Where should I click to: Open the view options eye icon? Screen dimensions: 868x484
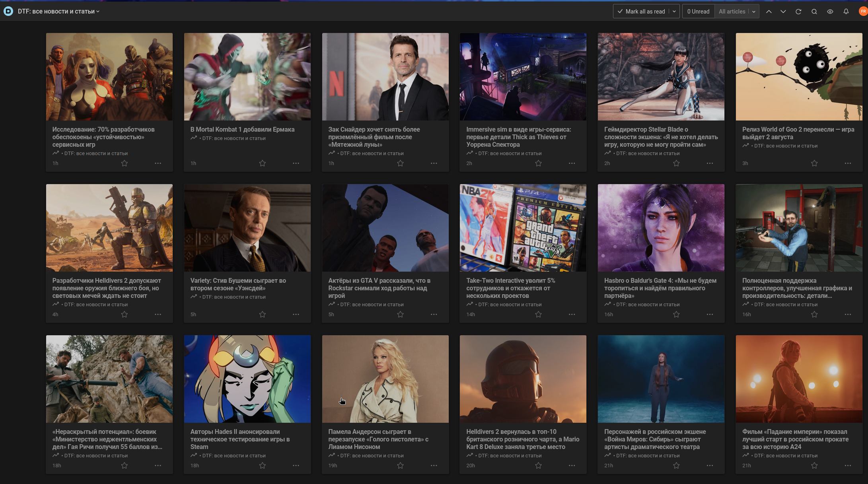[x=830, y=12]
